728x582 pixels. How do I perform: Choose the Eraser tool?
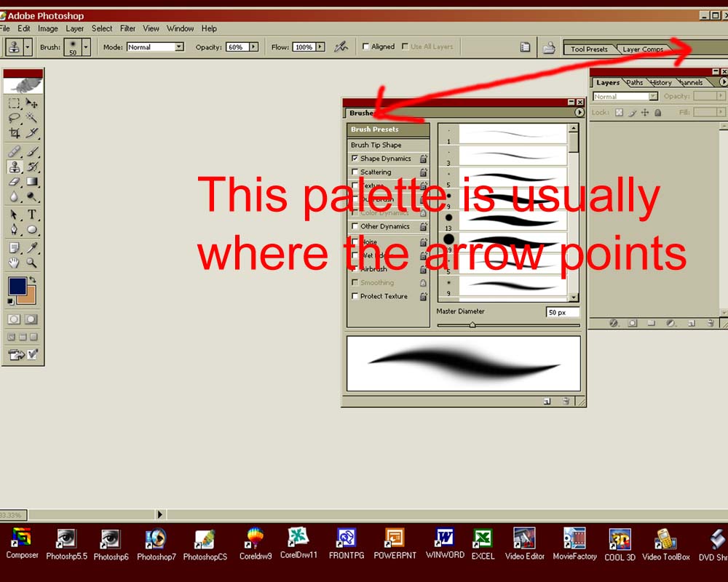(15, 182)
